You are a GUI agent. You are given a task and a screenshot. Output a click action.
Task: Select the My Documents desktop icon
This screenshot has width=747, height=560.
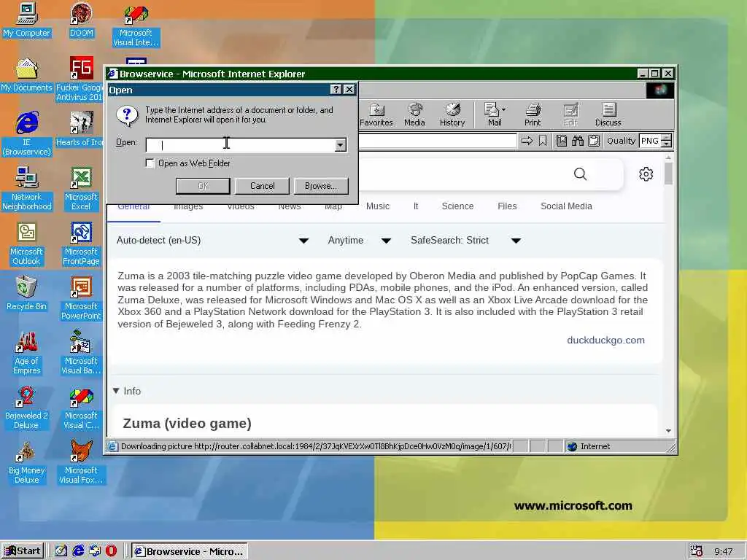pyautogui.click(x=26, y=75)
